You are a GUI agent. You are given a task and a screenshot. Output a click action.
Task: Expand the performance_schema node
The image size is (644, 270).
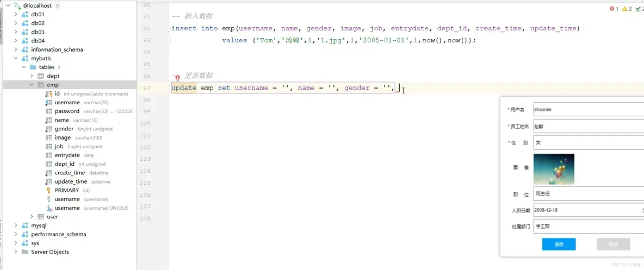[16, 234]
